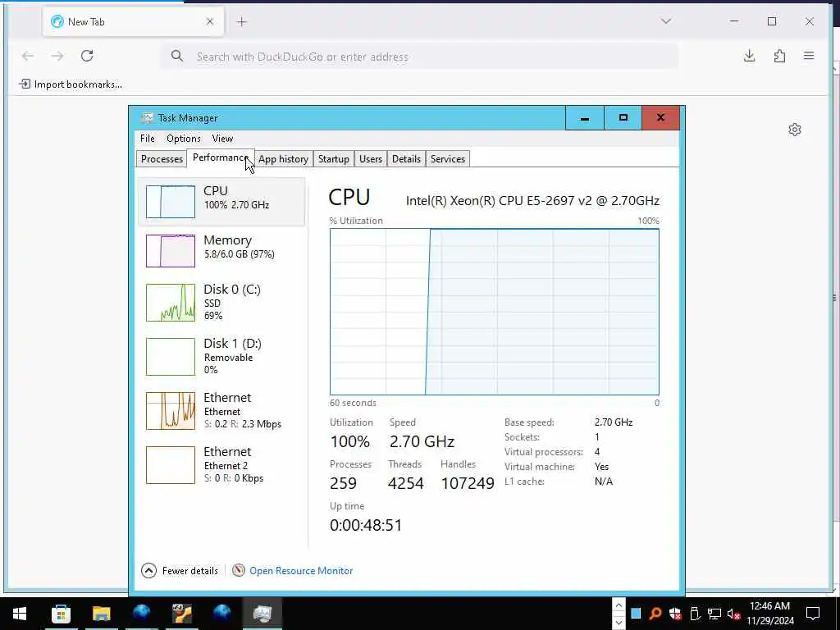The height and width of the screenshot is (630, 840).
Task: Open the browser extensions puzzle icon
Action: click(779, 56)
